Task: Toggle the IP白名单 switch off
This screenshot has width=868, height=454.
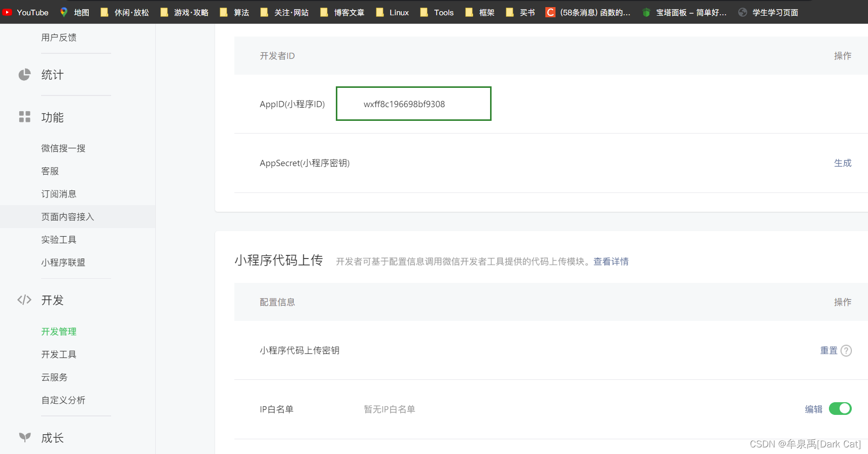Action: click(x=840, y=409)
